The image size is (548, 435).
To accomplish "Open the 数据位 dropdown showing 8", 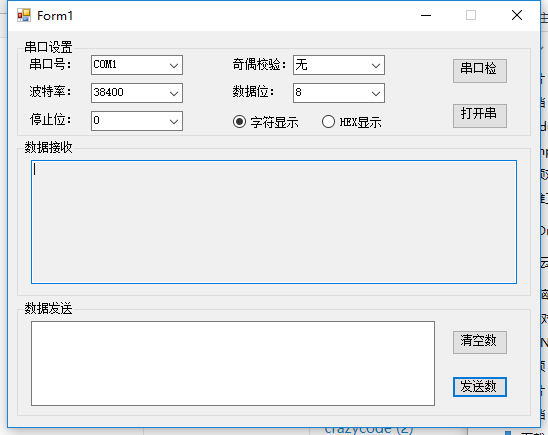I will (339, 93).
